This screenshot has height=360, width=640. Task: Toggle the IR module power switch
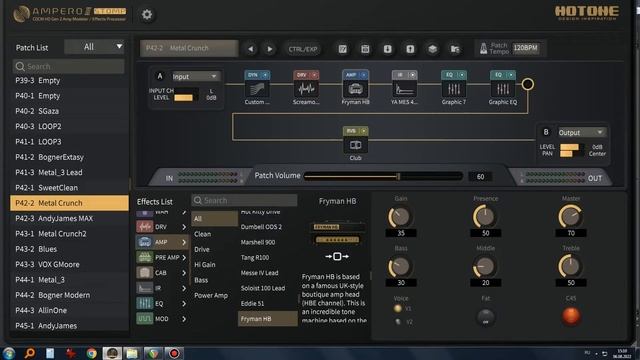click(413, 75)
